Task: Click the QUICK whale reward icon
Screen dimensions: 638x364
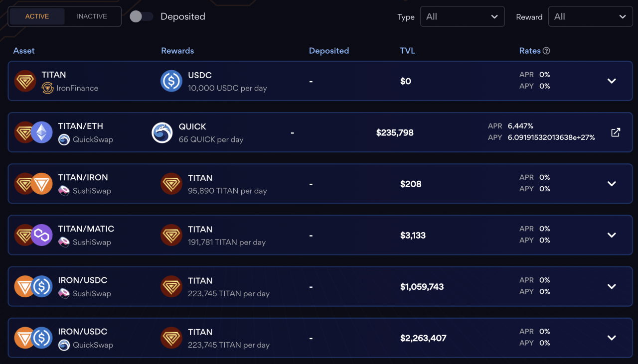Action: coord(162,132)
